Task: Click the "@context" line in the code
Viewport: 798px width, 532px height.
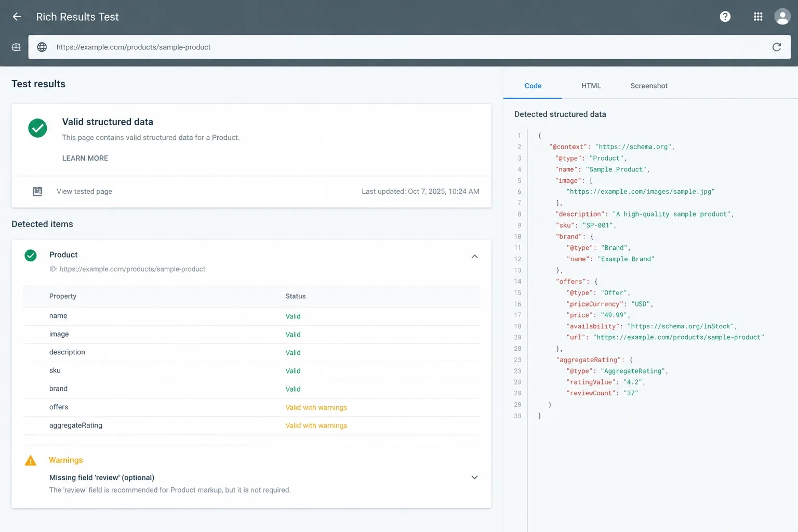Action: 611,147
